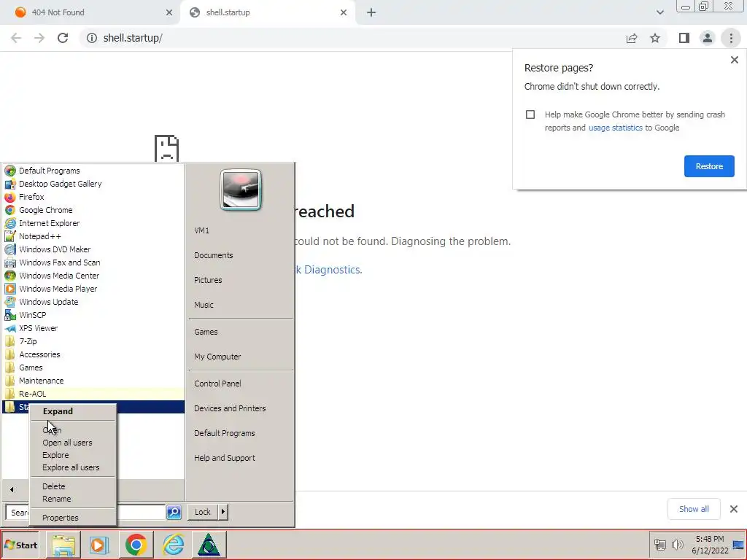Click the Restore button
747x560 pixels.
tap(709, 166)
